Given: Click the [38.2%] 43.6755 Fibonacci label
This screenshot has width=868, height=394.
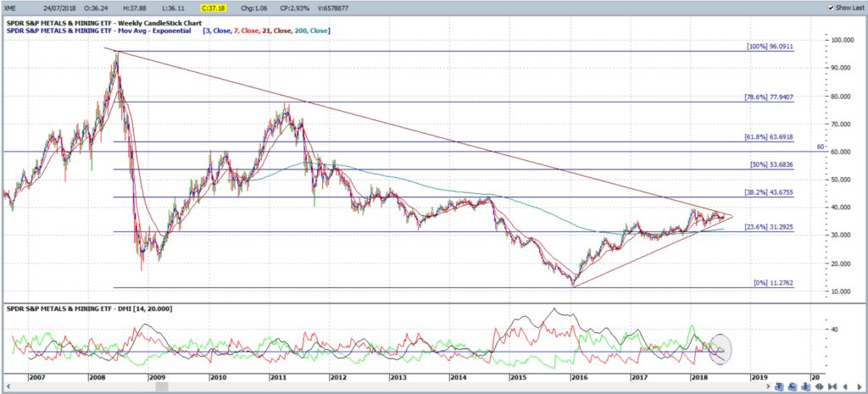Looking at the screenshot, I should tap(770, 192).
